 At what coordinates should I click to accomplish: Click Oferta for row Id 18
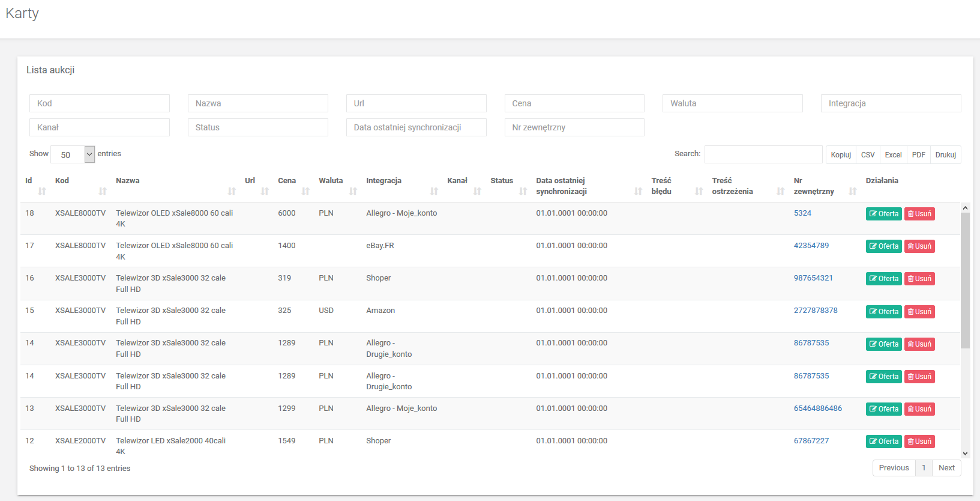883,214
